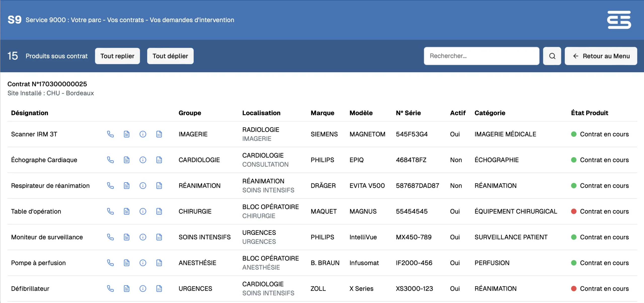The width and height of the screenshot is (644, 303).
Task: Open report sheet icon for Table d'opération
Action: click(159, 211)
